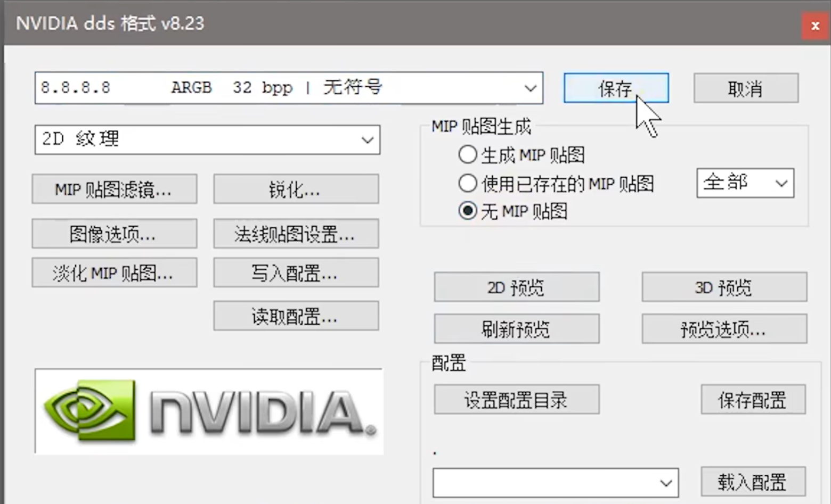Close the NVIDIA dds dialog window
The width and height of the screenshot is (831, 504).
815,25
